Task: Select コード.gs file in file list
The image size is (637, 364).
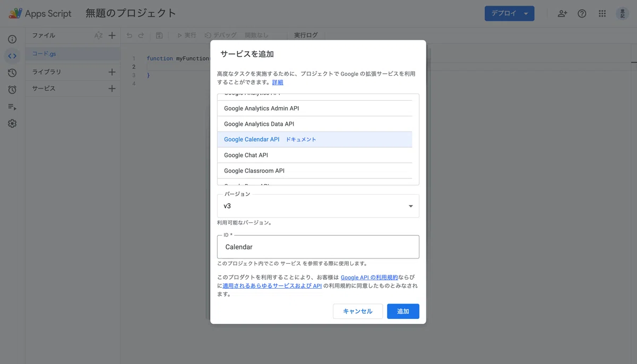Action: 73,54
